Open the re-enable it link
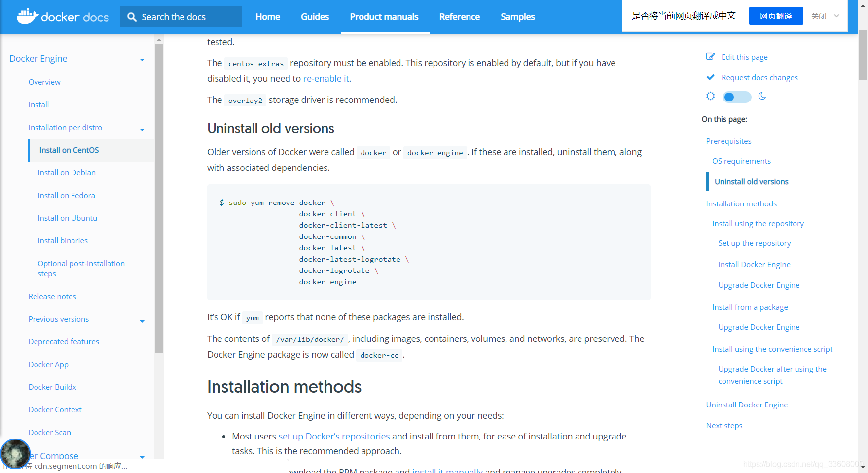Image resolution: width=868 pixels, height=473 pixels. pyautogui.click(x=326, y=78)
